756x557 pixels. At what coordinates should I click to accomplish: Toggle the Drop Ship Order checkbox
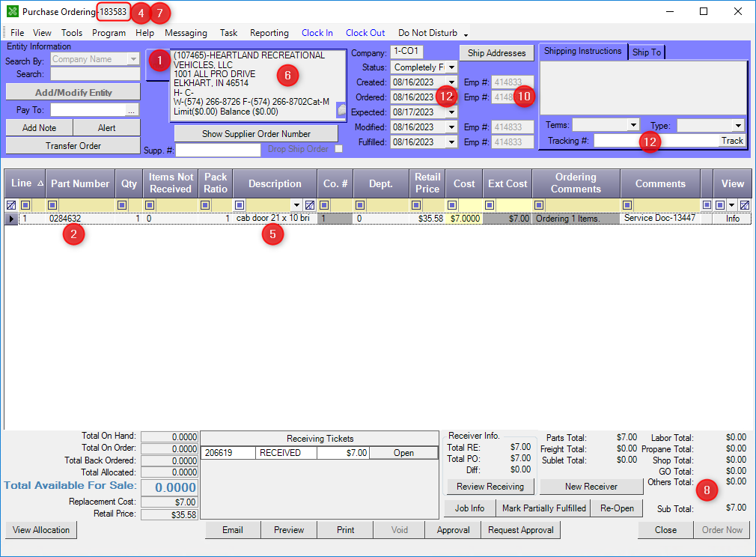tap(339, 148)
